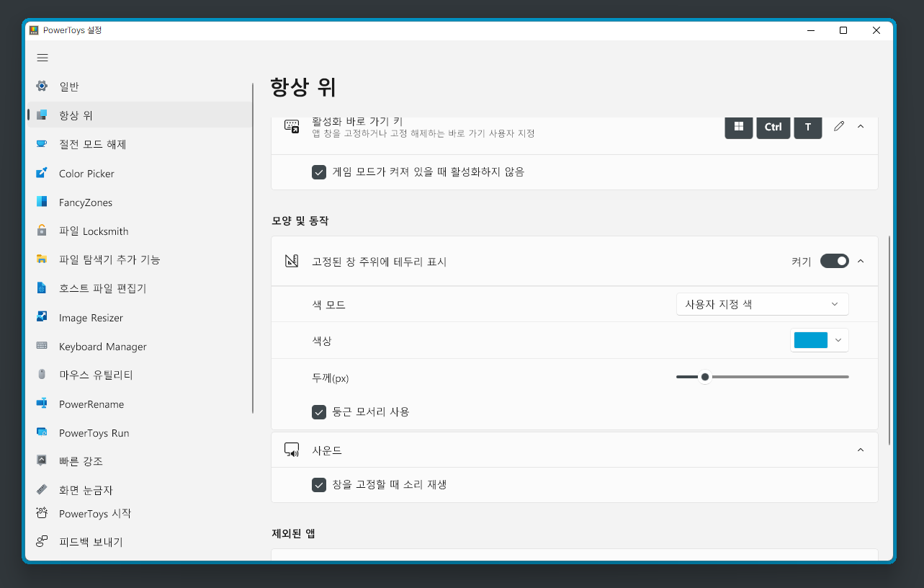Screen dimensions: 924x588
Task: Open 피드백 보내기 link
Action: tap(139, 542)
